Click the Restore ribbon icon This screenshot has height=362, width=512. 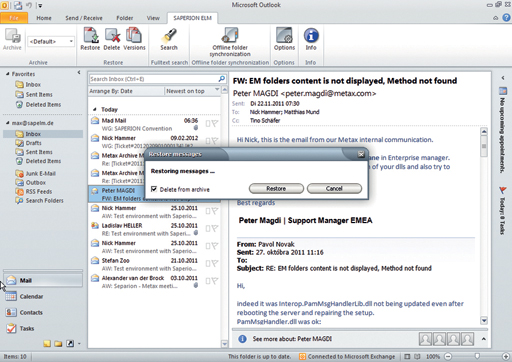[90, 39]
